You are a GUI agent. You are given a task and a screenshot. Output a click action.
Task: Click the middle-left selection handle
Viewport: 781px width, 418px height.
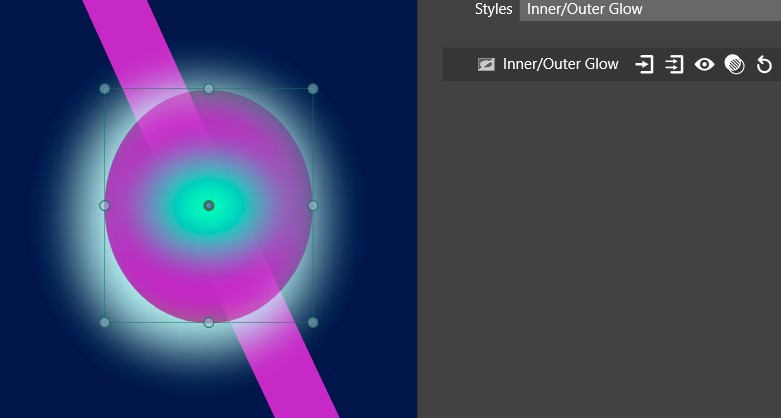(x=105, y=205)
